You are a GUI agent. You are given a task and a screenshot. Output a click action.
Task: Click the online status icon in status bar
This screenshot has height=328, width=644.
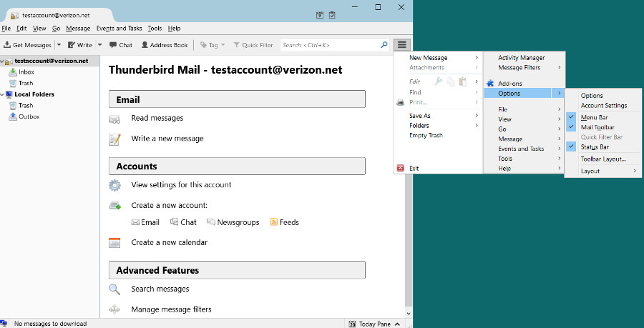click(4, 324)
